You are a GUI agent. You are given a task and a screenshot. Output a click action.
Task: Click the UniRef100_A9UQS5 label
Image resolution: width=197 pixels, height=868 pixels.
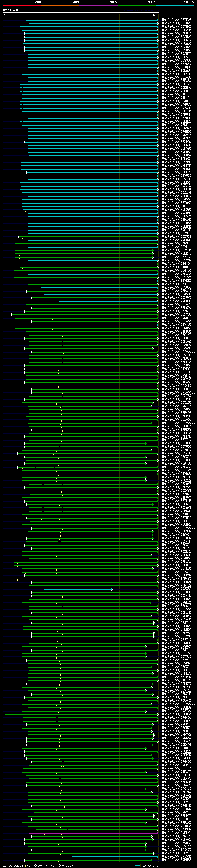click(176, 67)
